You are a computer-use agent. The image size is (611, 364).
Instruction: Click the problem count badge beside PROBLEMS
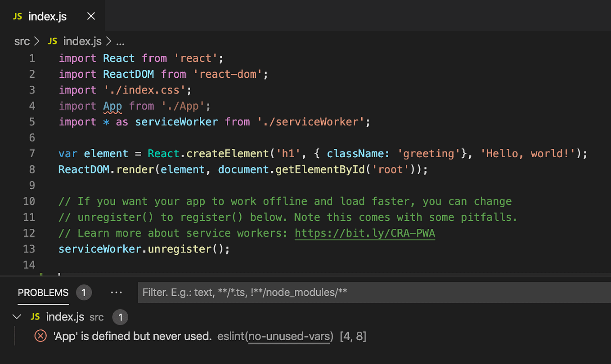tap(84, 293)
